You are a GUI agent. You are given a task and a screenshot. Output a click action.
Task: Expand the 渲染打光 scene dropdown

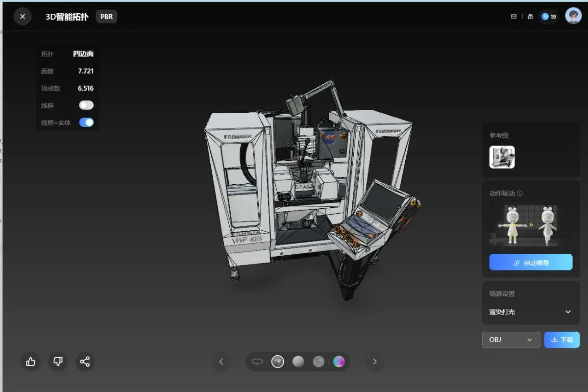point(531,312)
